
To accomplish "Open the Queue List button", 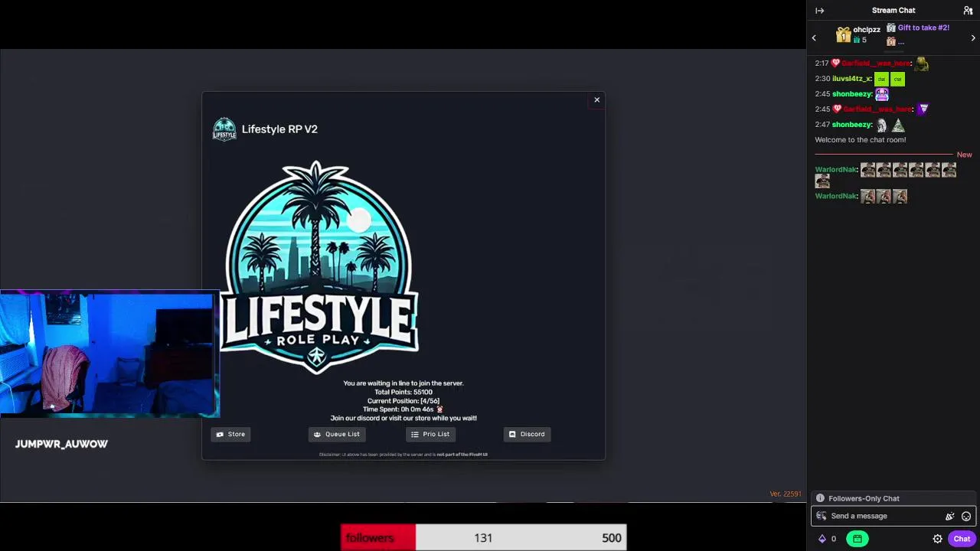I will pos(337,434).
